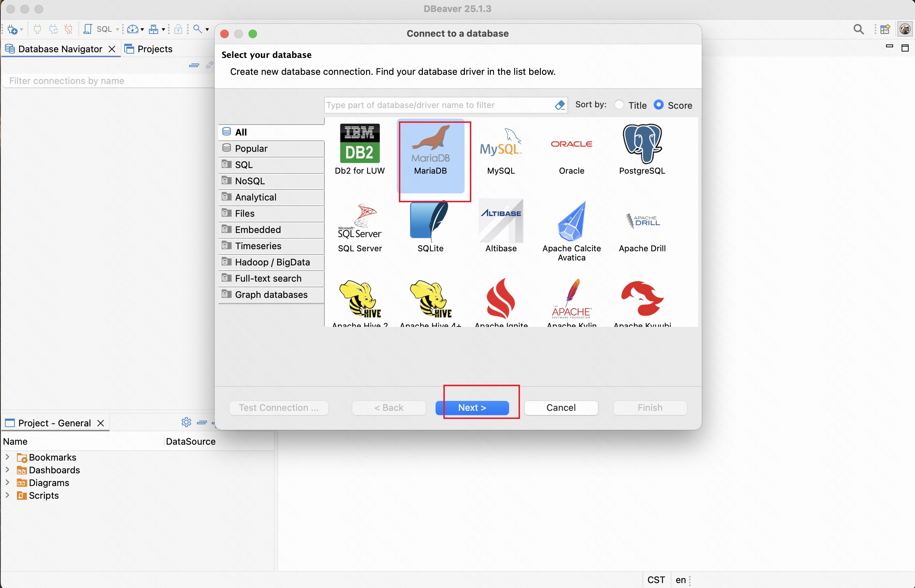The image size is (915, 588).
Task: Switch to the Projects tab
Action: pyautogui.click(x=149, y=49)
